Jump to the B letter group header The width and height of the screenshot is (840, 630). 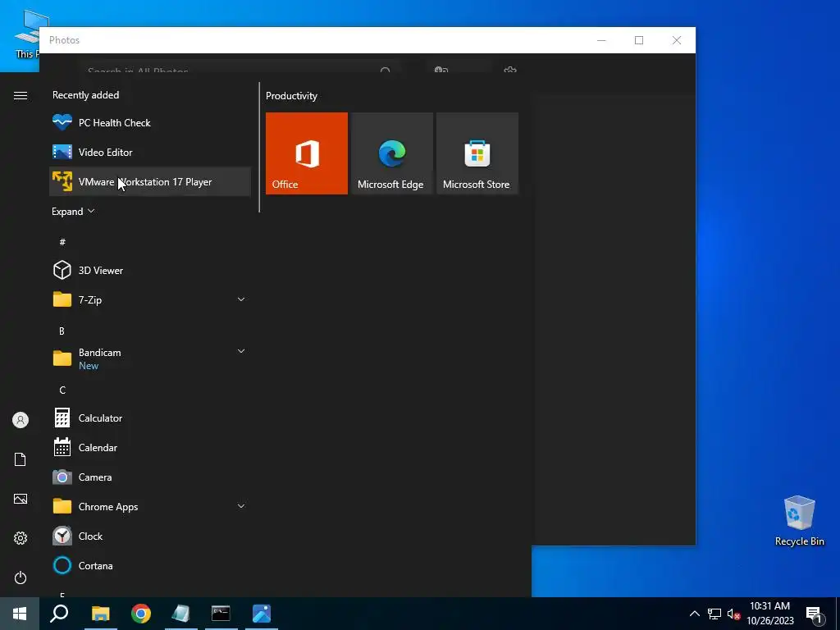[62, 331]
